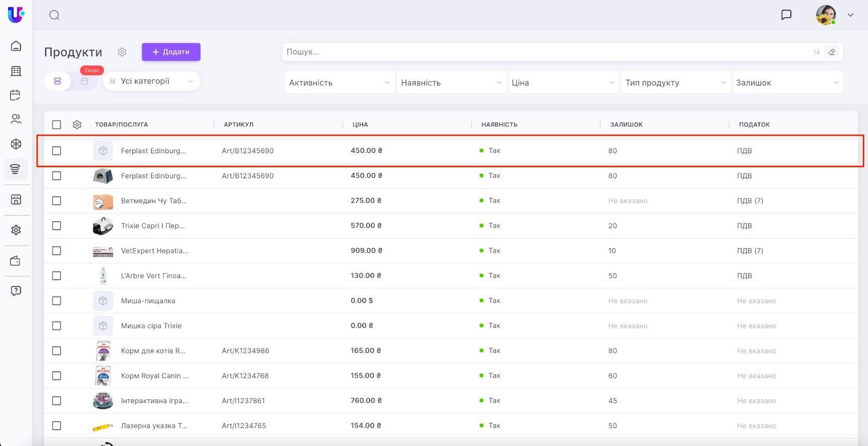Screen dimensions: 868x446
Task: Open the calendar icon in sidebar
Action: click(x=16, y=95)
